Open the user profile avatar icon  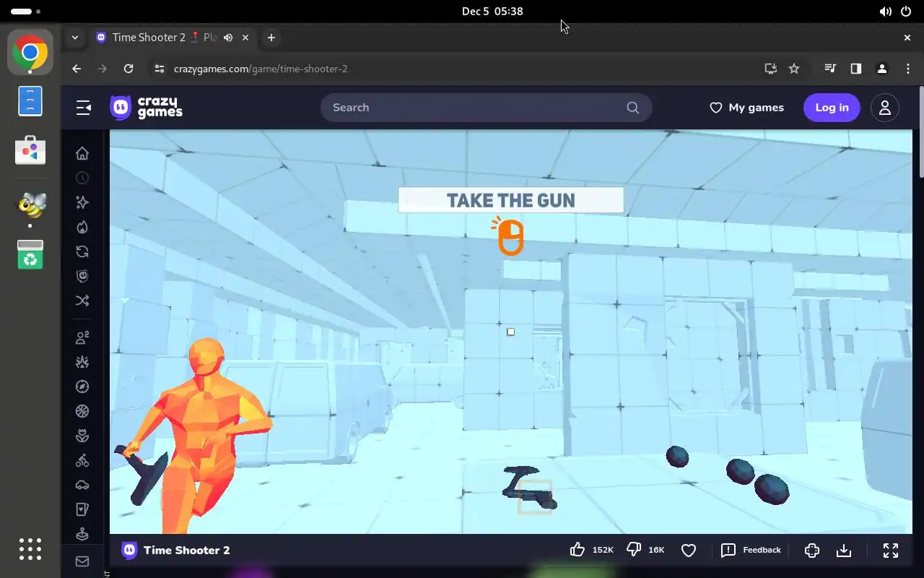(x=885, y=108)
